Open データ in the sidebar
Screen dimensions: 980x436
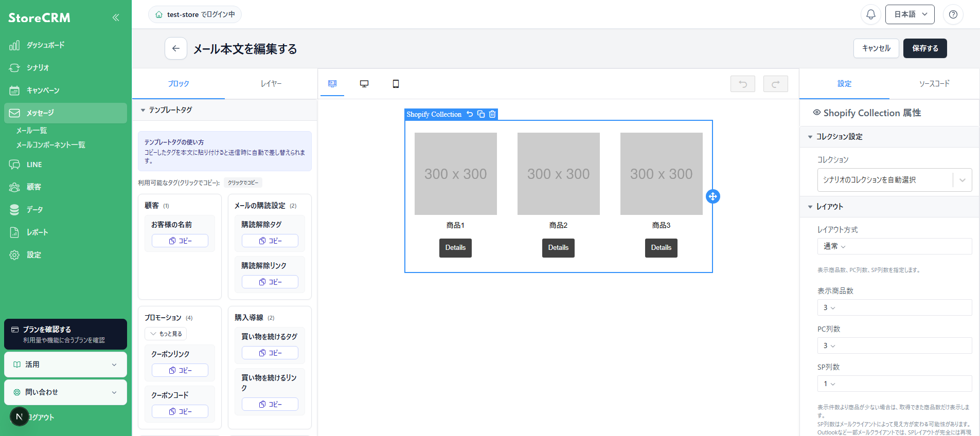(65, 210)
